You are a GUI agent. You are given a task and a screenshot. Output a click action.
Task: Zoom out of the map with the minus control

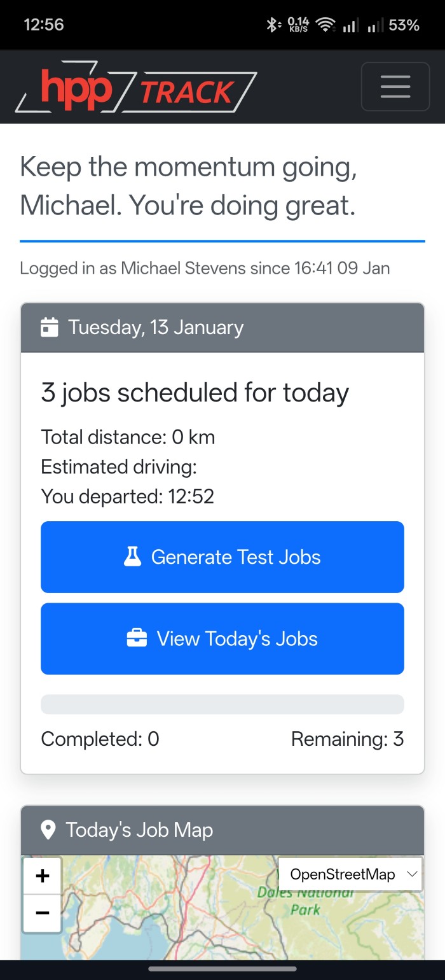point(42,912)
